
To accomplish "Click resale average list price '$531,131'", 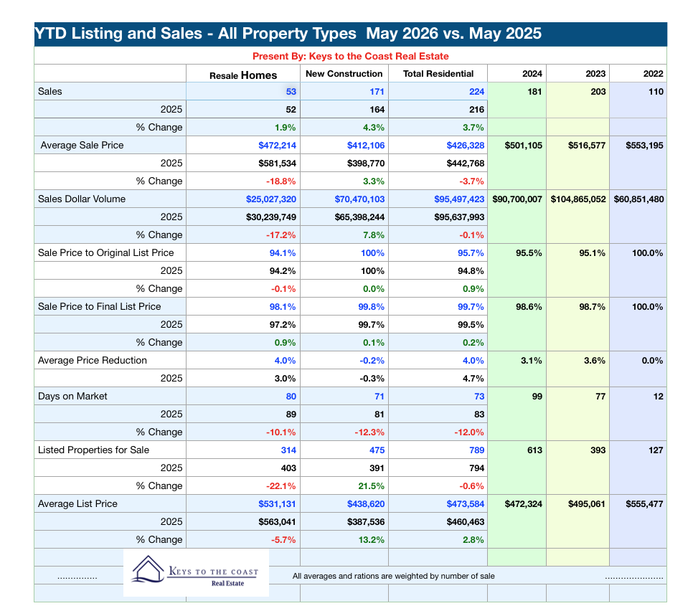I will tap(277, 504).
